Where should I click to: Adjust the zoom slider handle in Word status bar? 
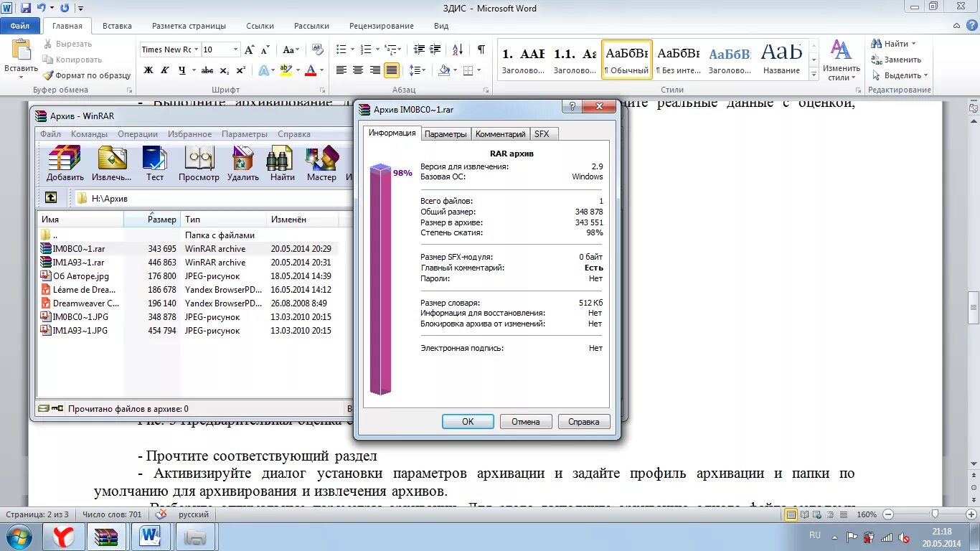935,514
